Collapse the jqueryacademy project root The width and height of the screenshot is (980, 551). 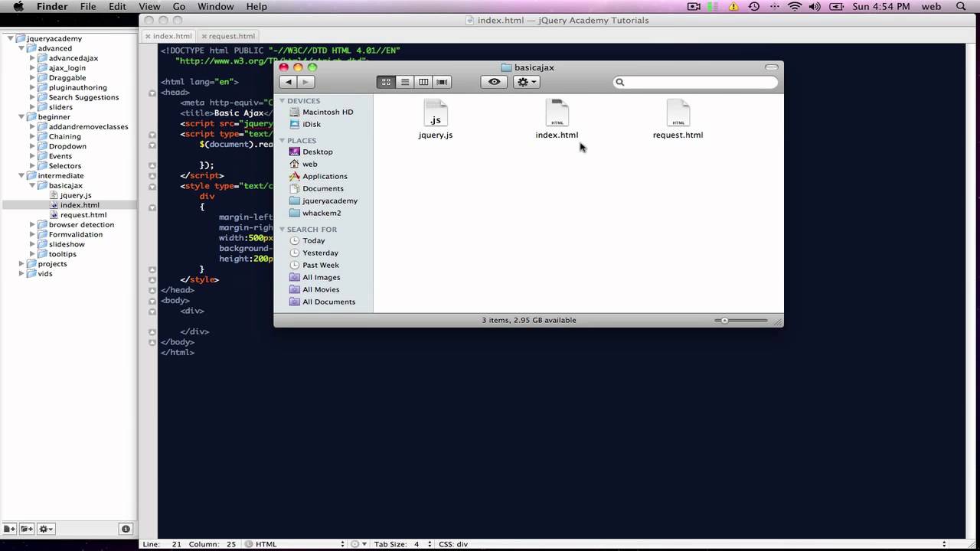tap(11, 38)
